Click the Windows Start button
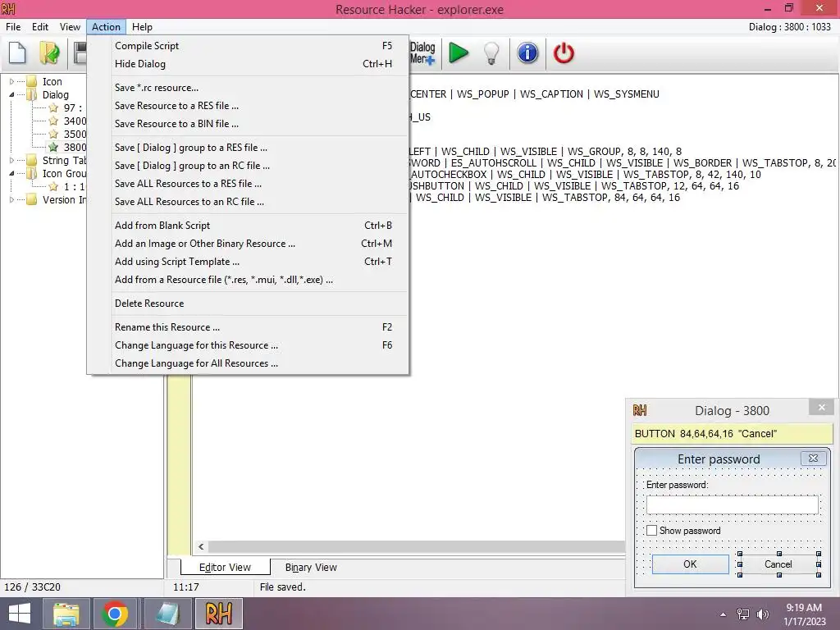Screen dimensions: 840x630 [x=20, y=614]
